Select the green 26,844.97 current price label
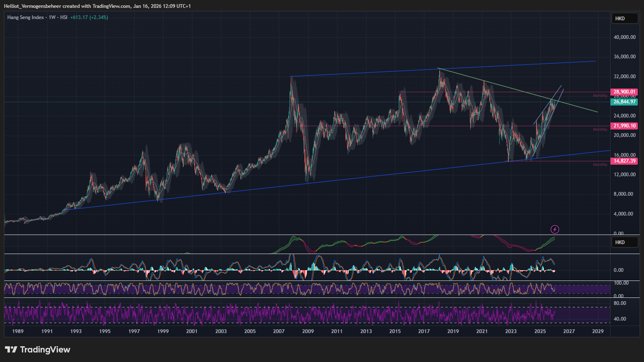 [x=624, y=102]
